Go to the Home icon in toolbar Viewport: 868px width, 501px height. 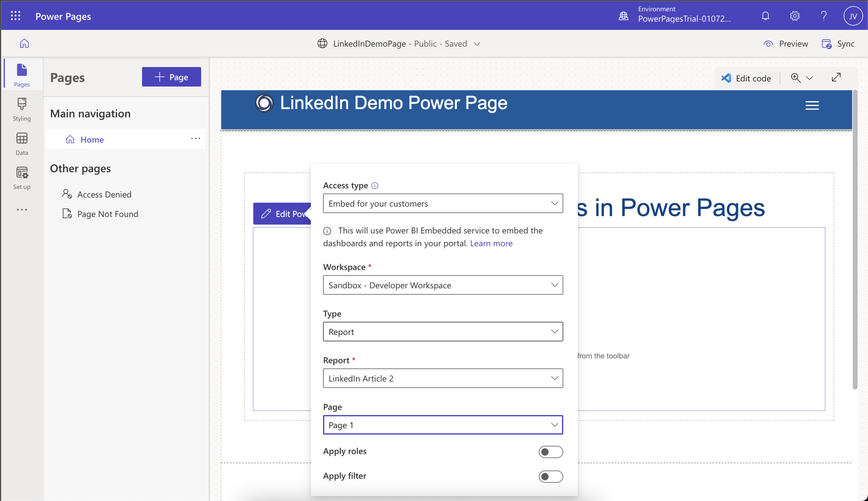(24, 44)
